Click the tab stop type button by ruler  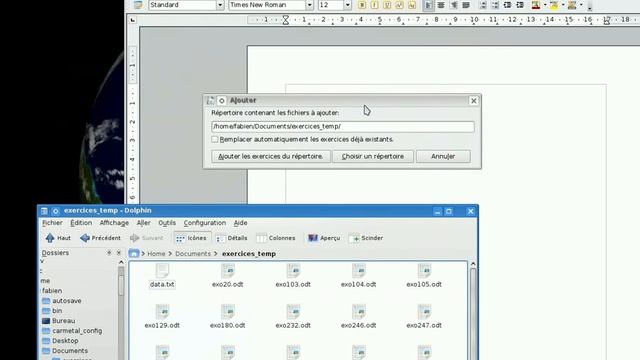133,20
